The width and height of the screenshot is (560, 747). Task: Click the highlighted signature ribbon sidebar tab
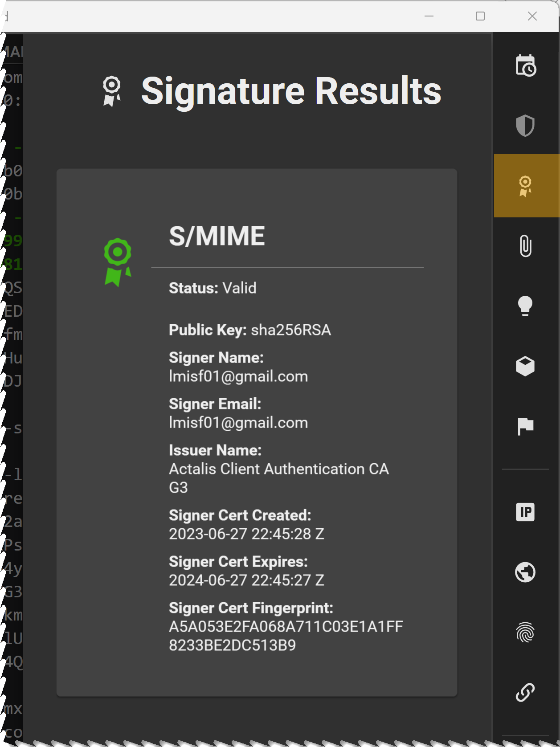526,186
